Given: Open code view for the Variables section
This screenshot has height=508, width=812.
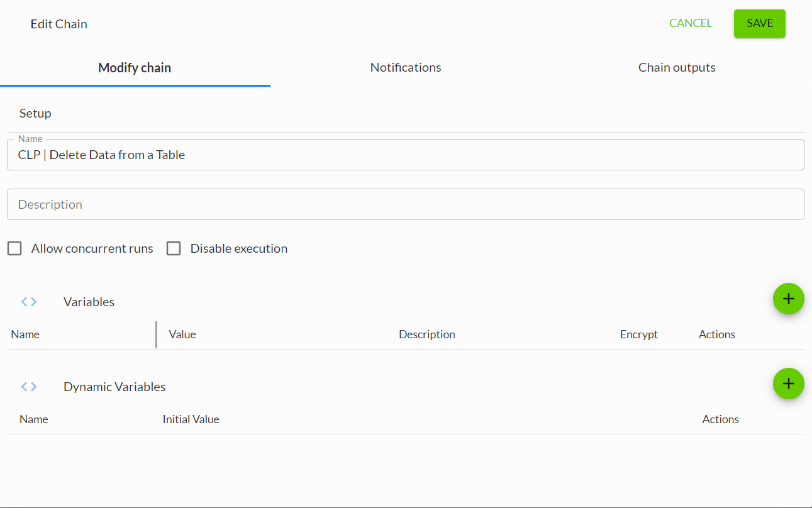Looking at the screenshot, I should tap(28, 302).
